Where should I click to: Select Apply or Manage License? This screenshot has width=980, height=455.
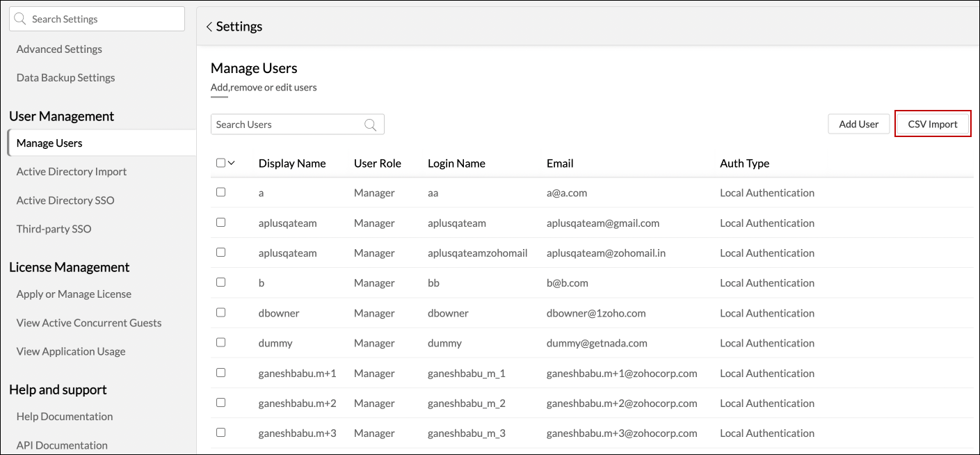[74, 294]
